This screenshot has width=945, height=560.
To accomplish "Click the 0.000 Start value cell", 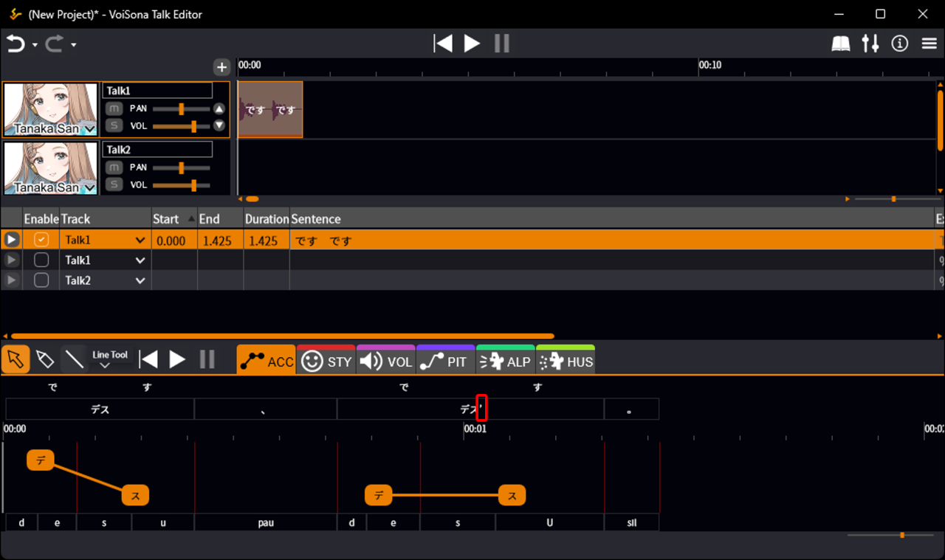I will click(x=174, y=240).
